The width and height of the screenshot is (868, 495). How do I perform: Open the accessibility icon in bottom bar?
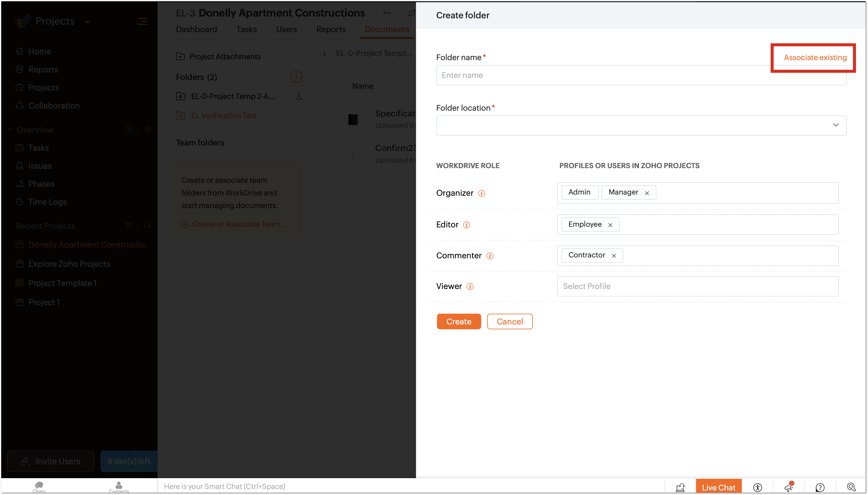click(x=757, y=487)
